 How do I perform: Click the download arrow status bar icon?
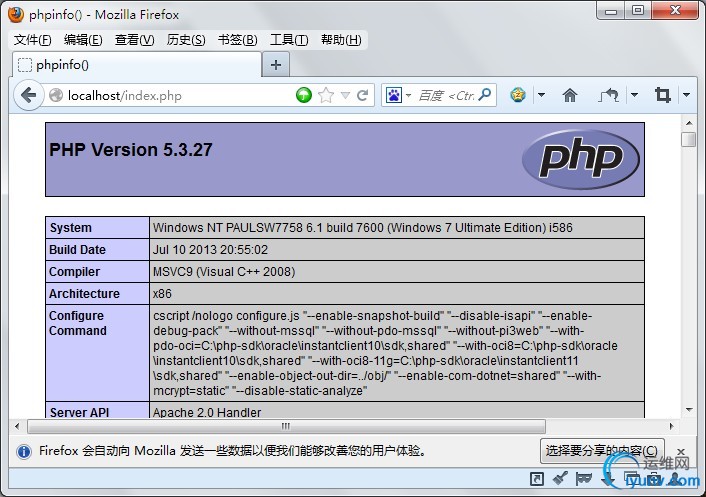pos(608,479)
